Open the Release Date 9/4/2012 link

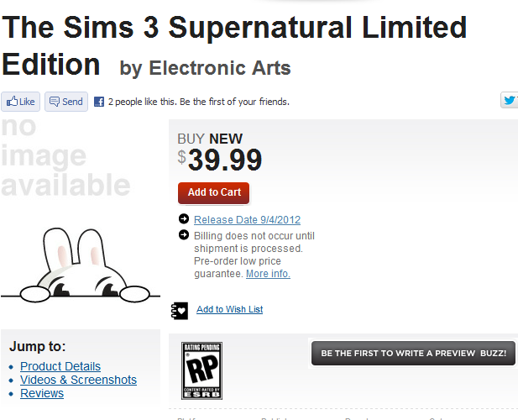pyautogui.click(x=247, y=220)
